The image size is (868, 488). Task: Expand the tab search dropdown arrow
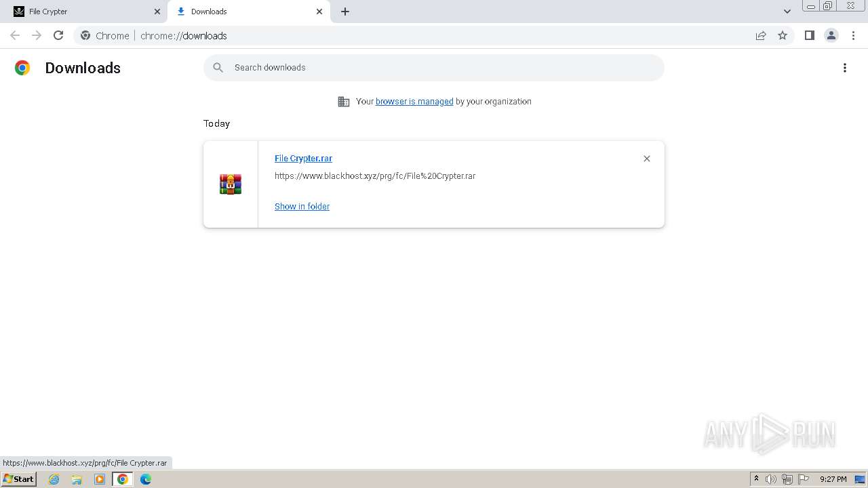pyautogui.click(x=787, y=12)
